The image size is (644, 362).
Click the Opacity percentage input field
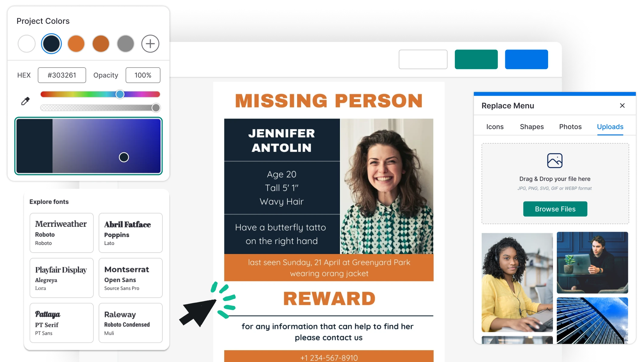coord(142,75)
